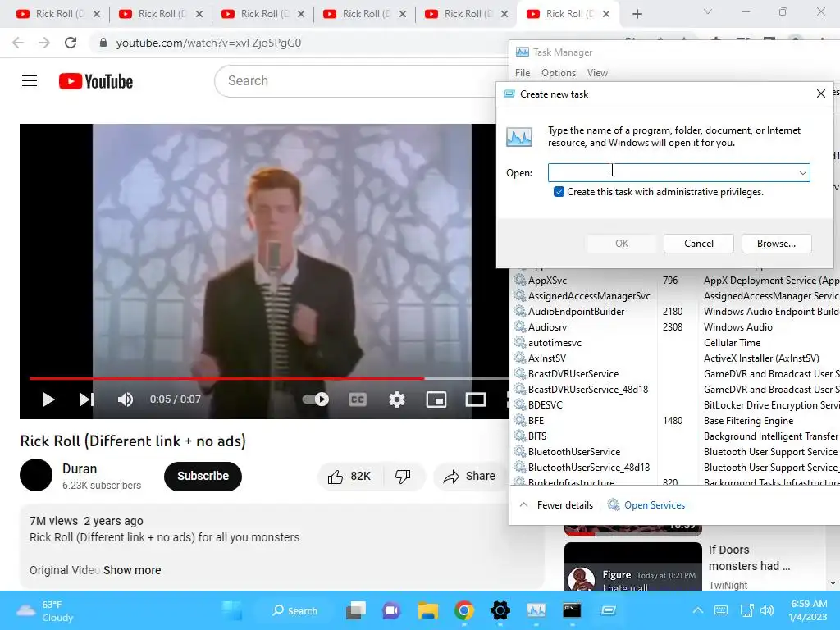Open Task Manager View menu
The image size is (840, 630).
click(597, 73)
